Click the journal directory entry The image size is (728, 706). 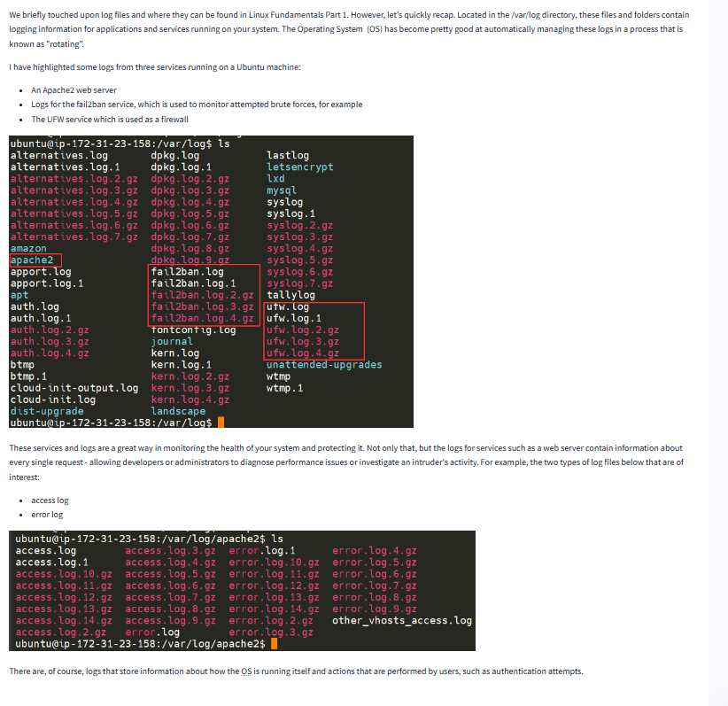tap(172, 341)
